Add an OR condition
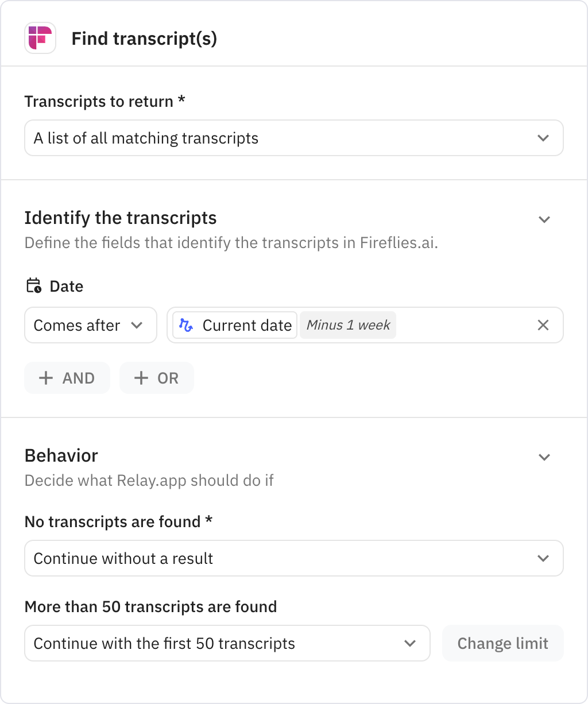 point(156,378)
